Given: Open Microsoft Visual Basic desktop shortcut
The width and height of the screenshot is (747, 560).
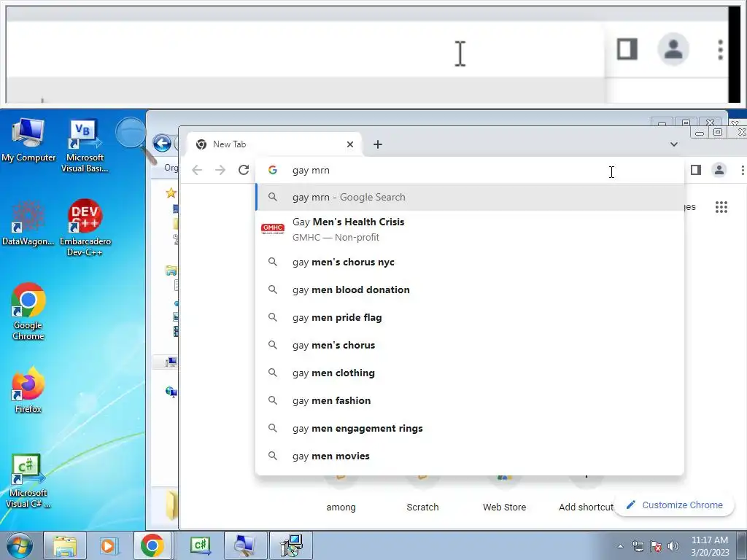Looking at the screenshot, I should (x=85, y=146).
